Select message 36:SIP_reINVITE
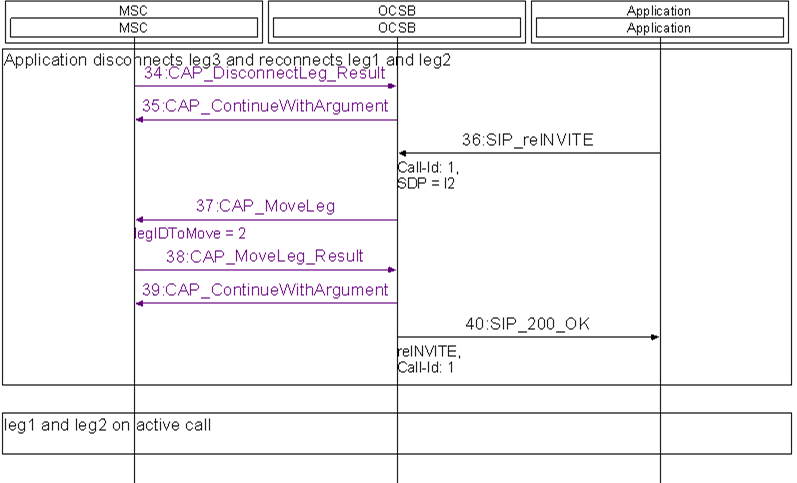 point(528,140)
